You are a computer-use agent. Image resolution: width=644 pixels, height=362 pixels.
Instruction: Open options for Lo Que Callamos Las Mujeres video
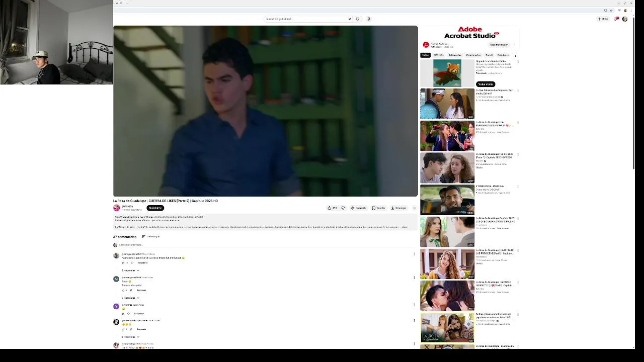point(518,90)
